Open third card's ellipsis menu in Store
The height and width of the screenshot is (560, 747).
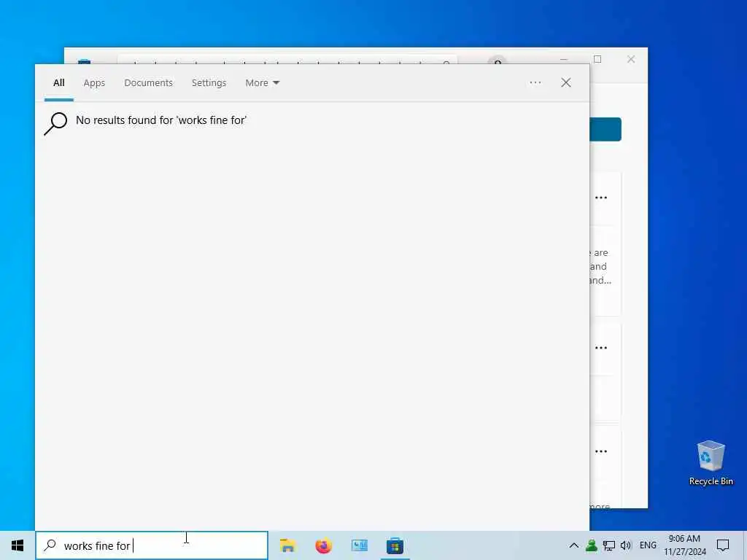[x=601, y=451]
